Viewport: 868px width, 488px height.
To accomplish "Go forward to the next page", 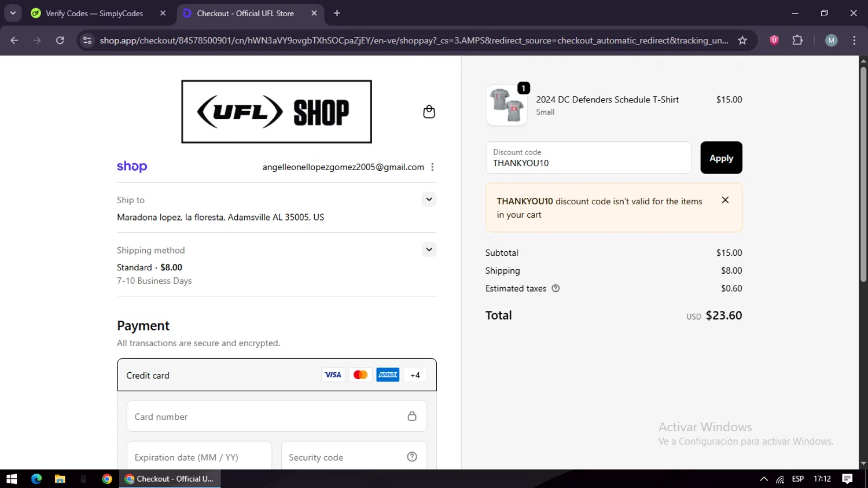I will pyautogui.click(x=37, y=40).
